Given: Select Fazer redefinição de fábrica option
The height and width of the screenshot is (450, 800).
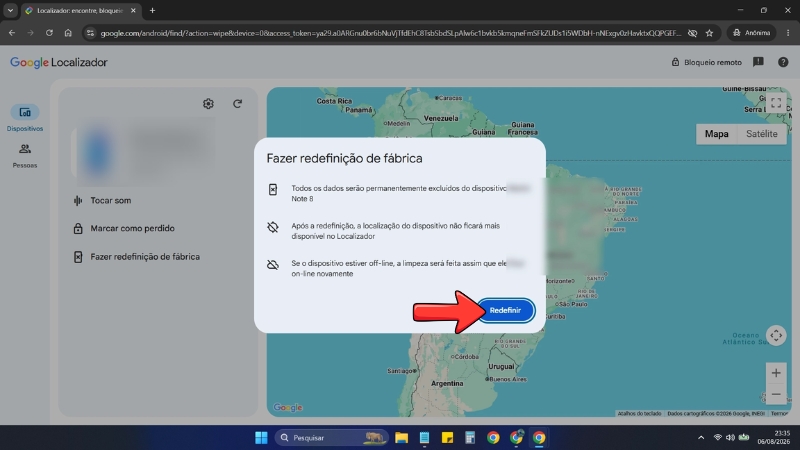Looking at the screenshot, I should (x=137, y=257).
